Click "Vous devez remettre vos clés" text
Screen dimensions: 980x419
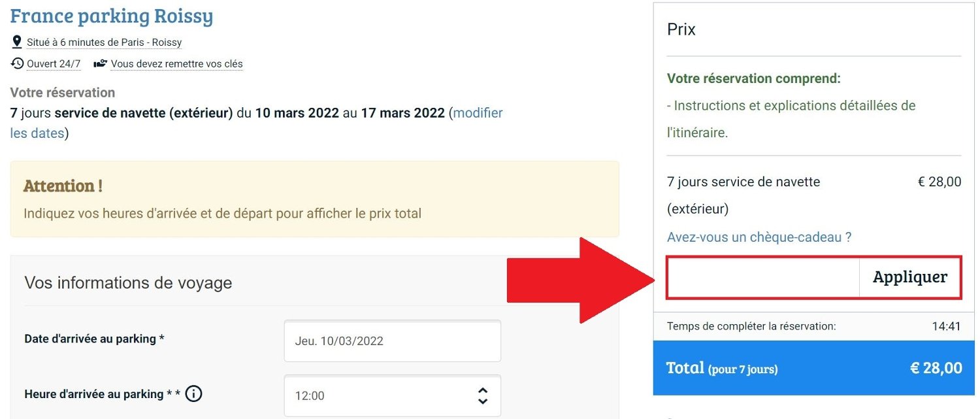pos(177,64)
